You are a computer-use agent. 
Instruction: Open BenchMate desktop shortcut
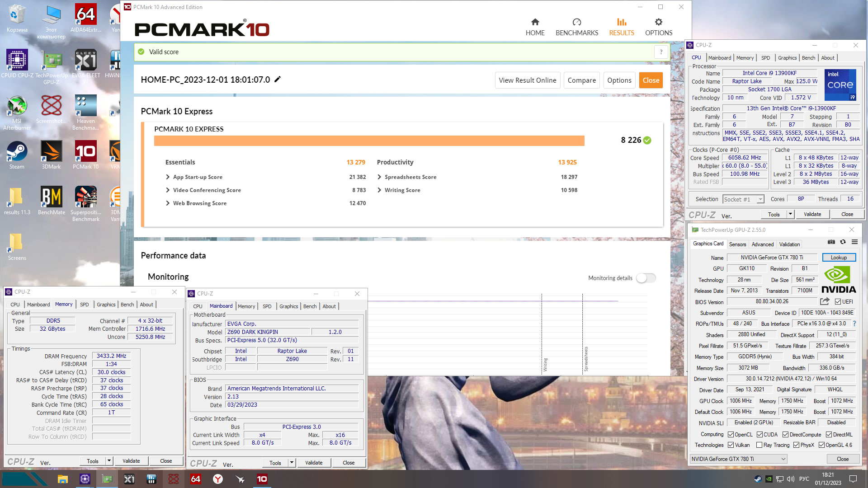51,201
